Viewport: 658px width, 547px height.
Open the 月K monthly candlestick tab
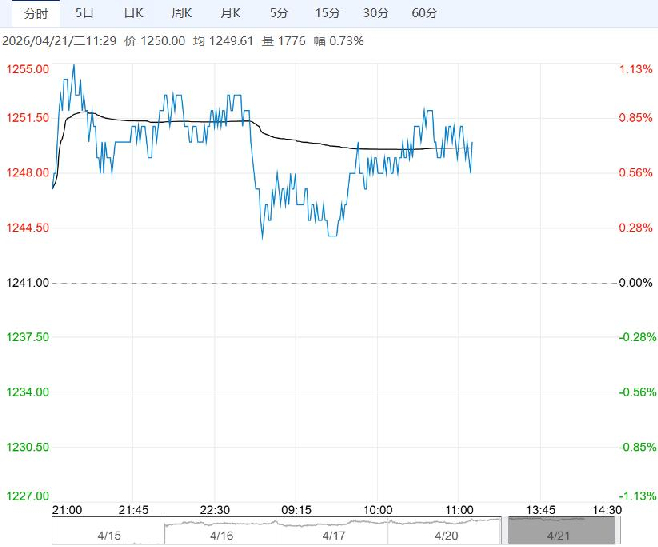tap(230, 13)
